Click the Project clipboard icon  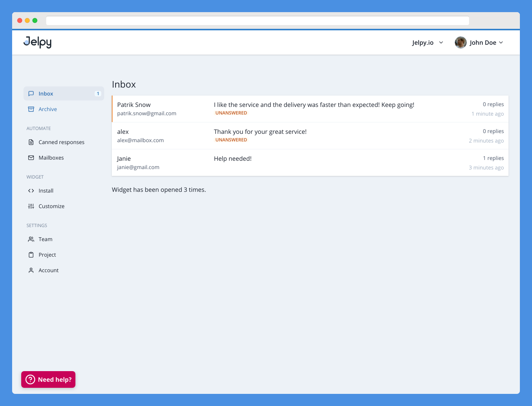(x=31, y=255)
